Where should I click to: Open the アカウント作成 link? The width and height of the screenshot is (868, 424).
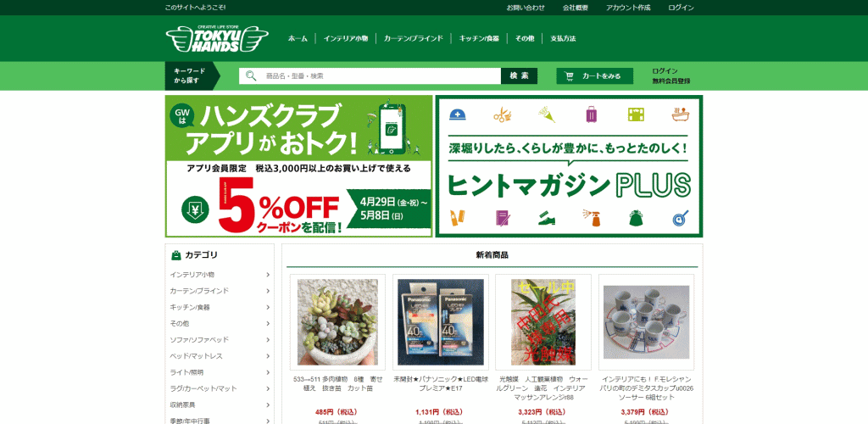pos(628,8)
